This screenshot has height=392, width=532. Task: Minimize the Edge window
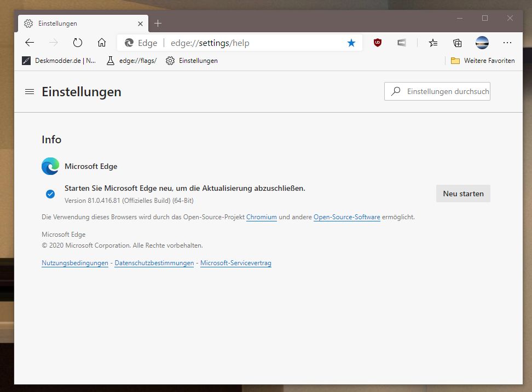[x=460, y=18]
